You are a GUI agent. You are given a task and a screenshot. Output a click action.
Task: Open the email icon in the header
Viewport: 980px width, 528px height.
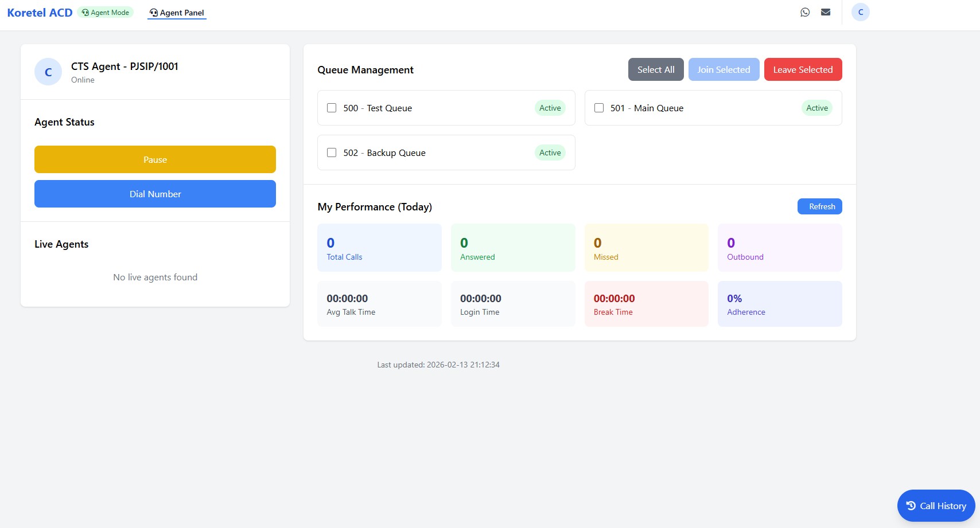pos(826,11)
